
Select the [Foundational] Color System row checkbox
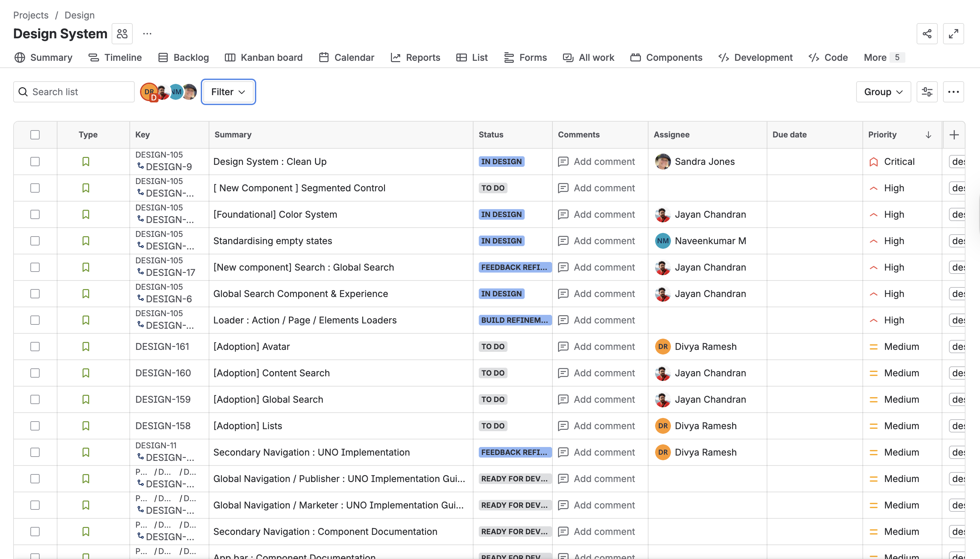coord(35,215)
